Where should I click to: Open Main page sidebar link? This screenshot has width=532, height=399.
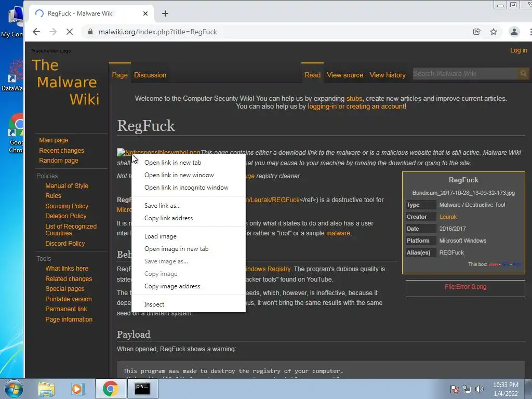click(x=54, y=140)
